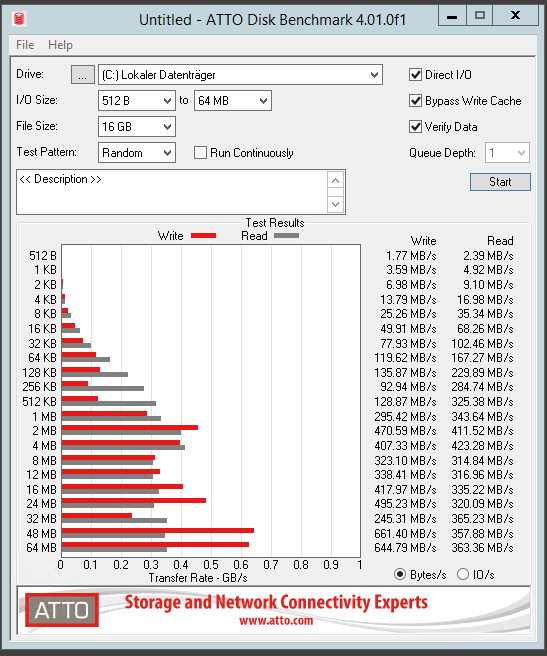This screenshot has width=547, height=656.
Task: Maximize the ATTO Disk Benchmark window
Action: click(480, 16)
